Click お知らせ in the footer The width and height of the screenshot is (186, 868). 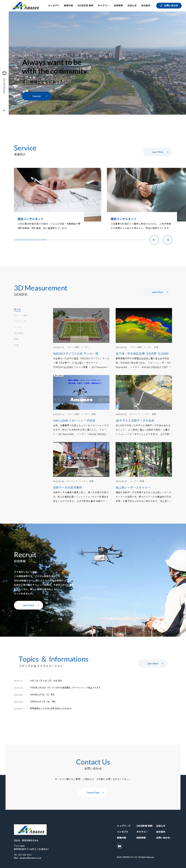coord(161,826)
